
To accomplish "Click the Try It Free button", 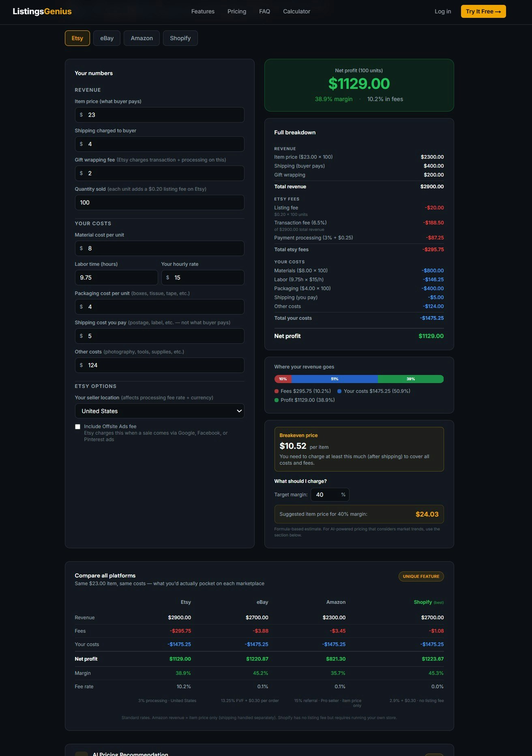I will tap(483, 11).
